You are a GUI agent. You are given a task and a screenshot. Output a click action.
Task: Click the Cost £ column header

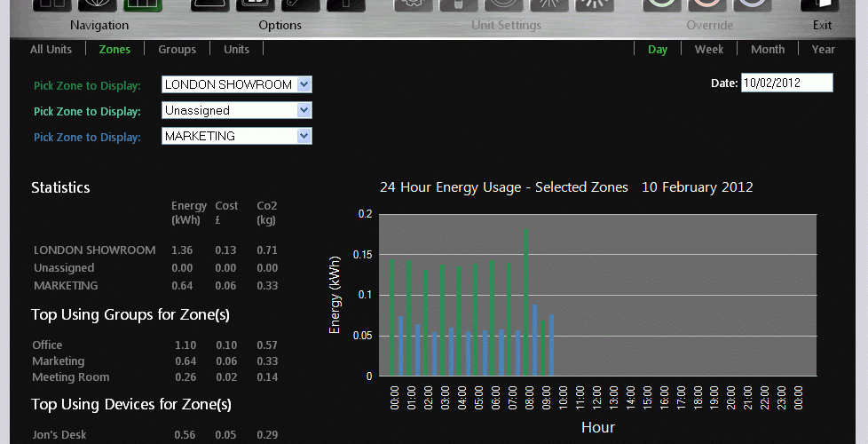pyautogui.click(x=226, y=212)
